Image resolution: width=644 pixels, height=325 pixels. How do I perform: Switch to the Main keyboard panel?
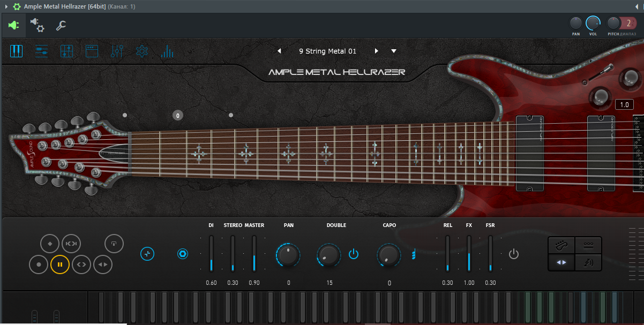point(16,51)
